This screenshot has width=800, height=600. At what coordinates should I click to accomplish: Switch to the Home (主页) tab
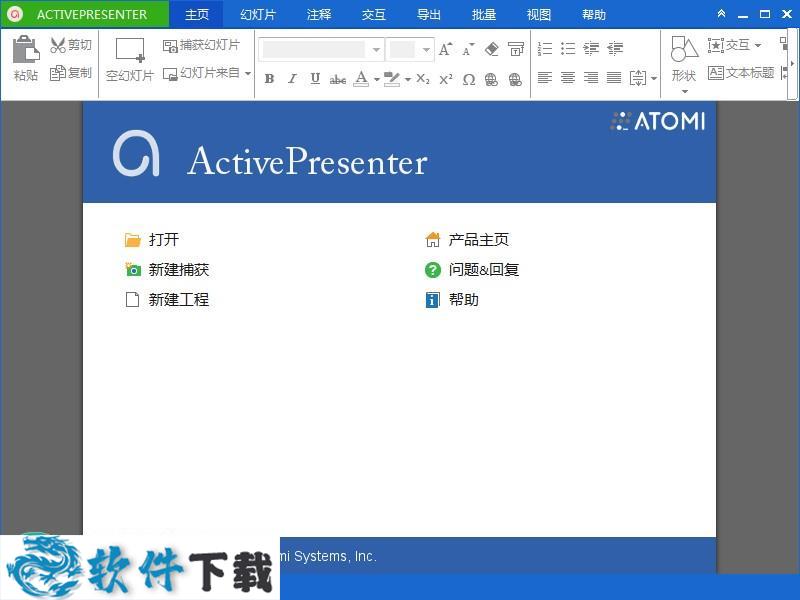[x=196, y=14]
